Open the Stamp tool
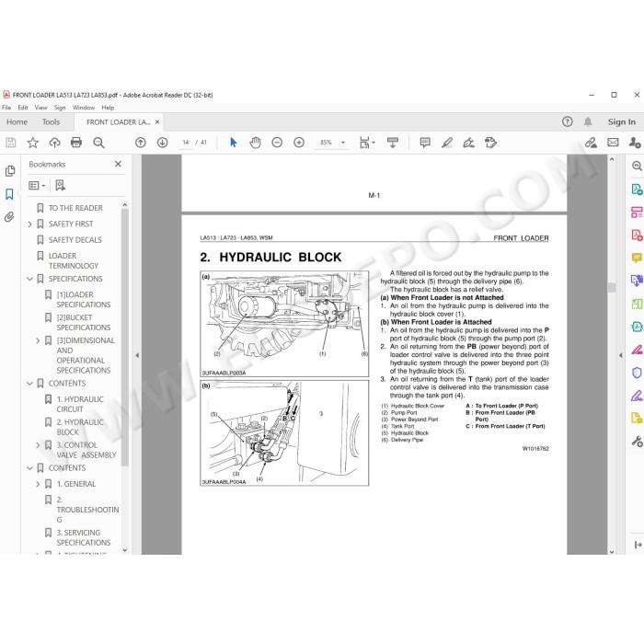The image size is (644, 644). [x=490, y=143]
